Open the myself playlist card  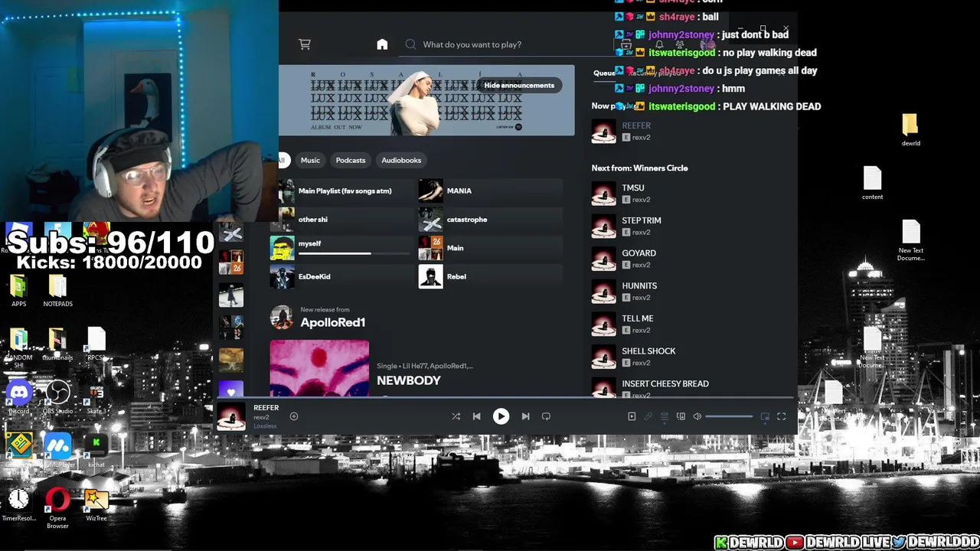click(341, 247)
